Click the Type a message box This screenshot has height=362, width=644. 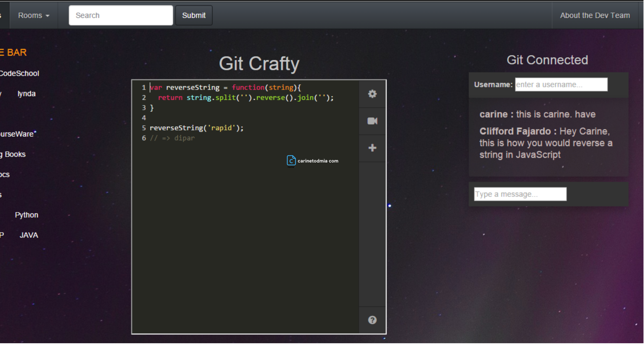pos(520,194)
